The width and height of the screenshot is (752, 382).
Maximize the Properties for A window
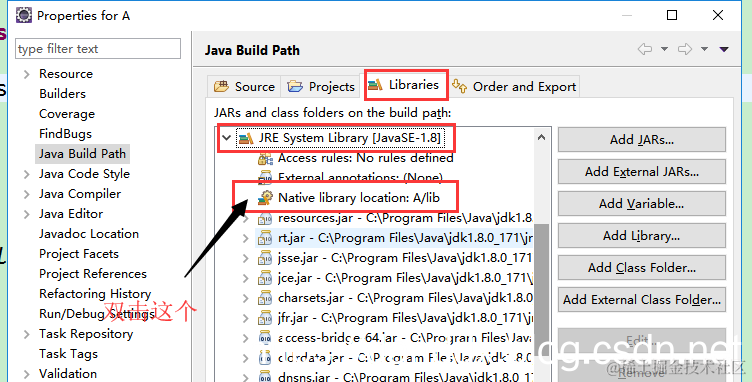tap(672, 15)
